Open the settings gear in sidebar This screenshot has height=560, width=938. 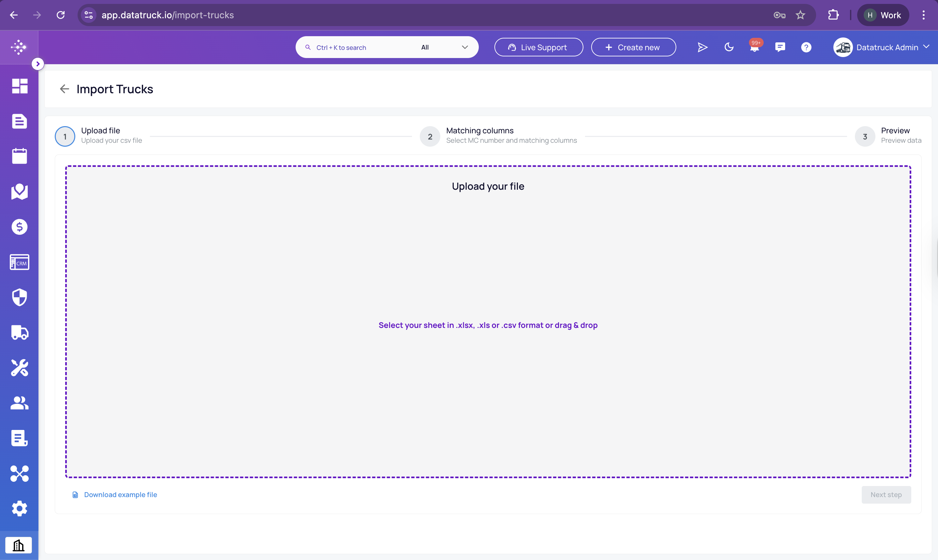pos(19,508)
